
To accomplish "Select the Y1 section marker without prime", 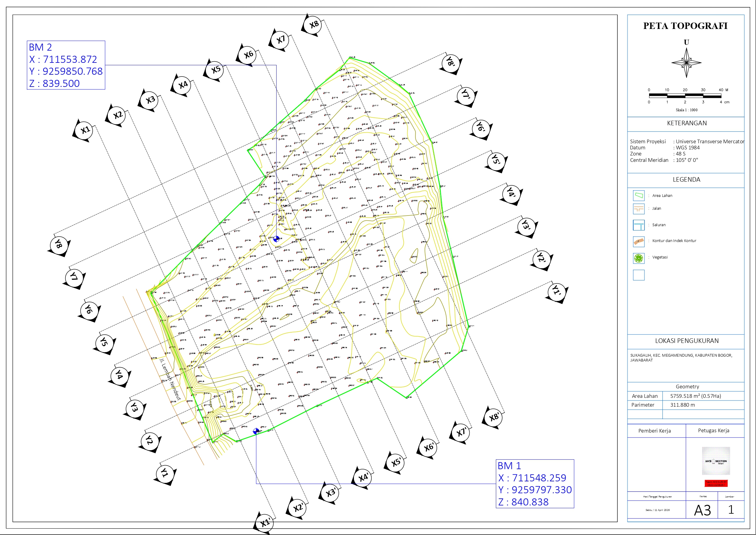I will (x=165, y=474).
